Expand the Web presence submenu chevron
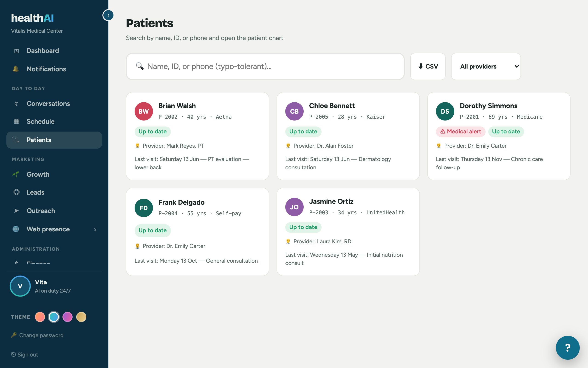Screen dimensions: 588x368 pos(95,230)
